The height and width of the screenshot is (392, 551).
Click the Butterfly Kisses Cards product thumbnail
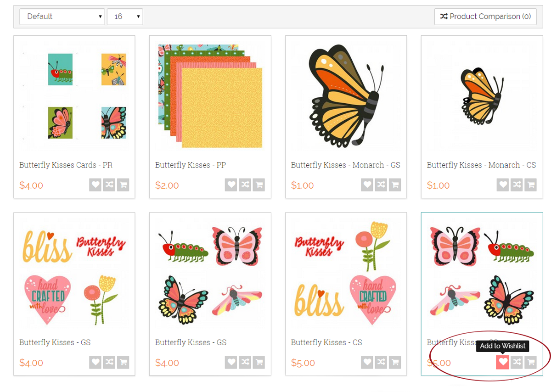pos(74,96)
